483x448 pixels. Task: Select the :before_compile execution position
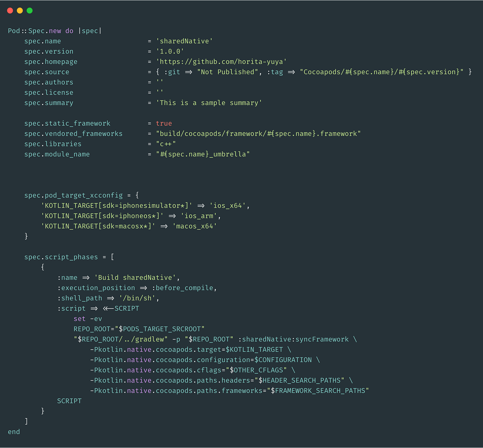coord(184,288)
